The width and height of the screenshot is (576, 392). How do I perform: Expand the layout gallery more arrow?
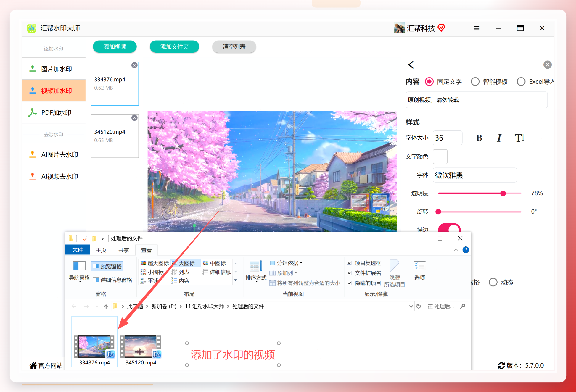[236, 280]
